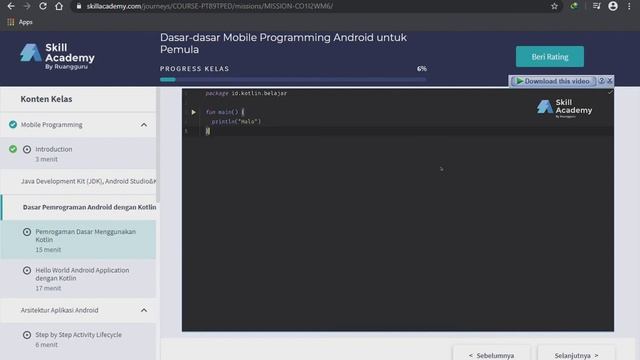Viewport: 640px width, 360px height.
Task: Click the Konten Kelas heading
Action: [46, 99]
